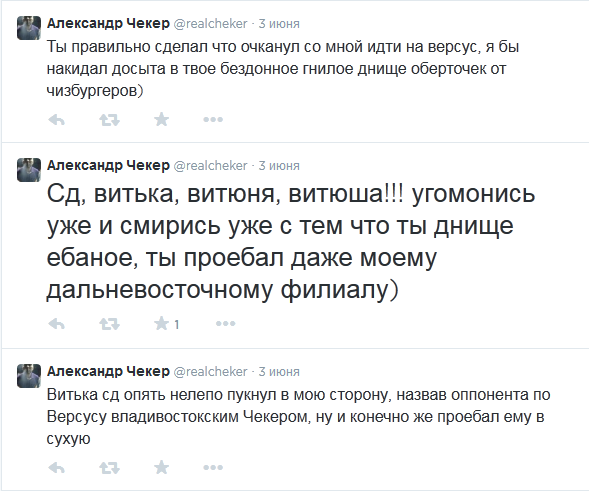This screenshot has height=491, width=589.
Task: Open the 3 июня timestamp of the first tweet
Action: click(x=279, y=24)
